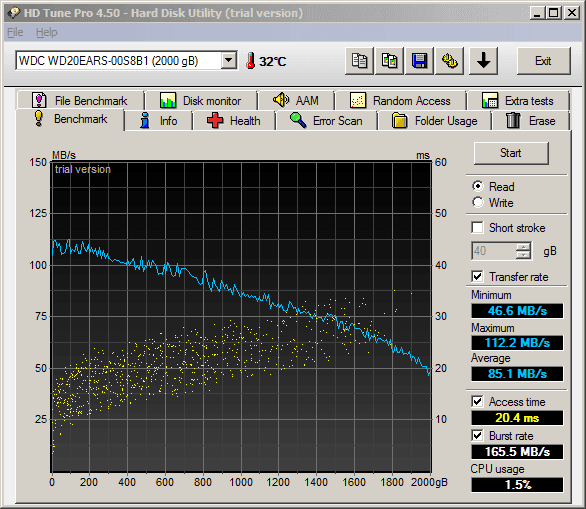Open options with the gear tools icon
The width and height of the screenshot is (586, 509).
pos(450,61)
